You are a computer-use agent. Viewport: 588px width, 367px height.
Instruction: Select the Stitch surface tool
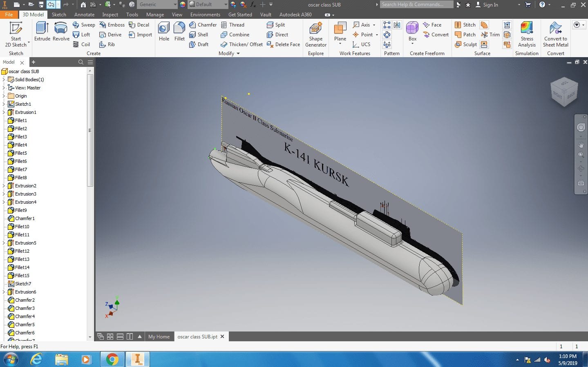[x=465, y=25]
